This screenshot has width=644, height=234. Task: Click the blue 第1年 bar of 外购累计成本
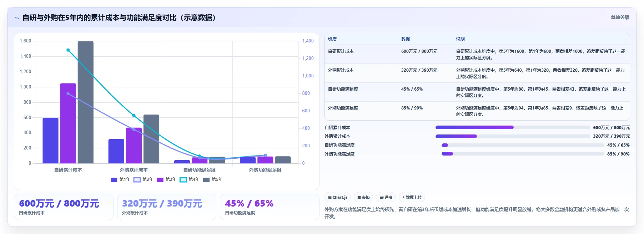pos(116,151)
